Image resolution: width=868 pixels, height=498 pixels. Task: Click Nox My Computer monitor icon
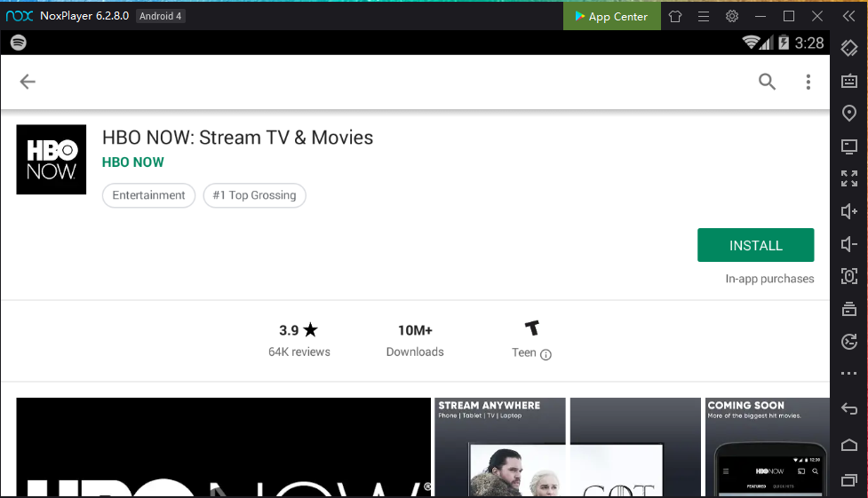(849, 146)
